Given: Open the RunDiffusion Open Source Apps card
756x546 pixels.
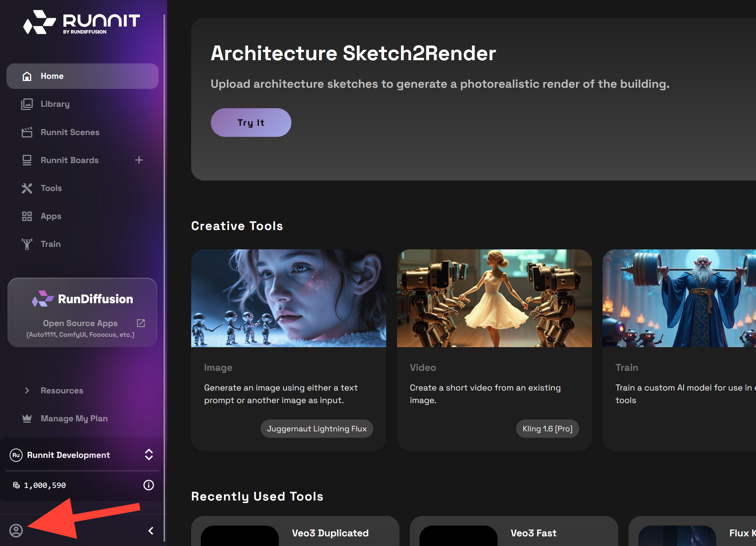Looking at the screenshot, I should [82, 312].
